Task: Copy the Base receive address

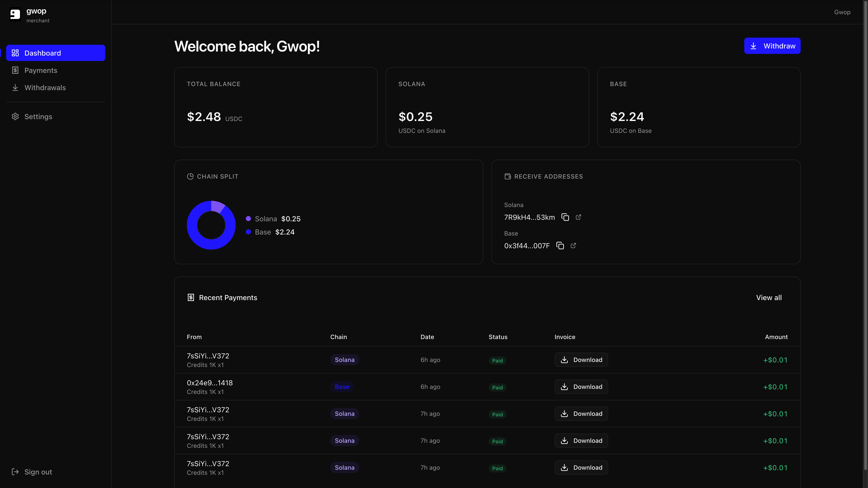Action: coord(560,246)
